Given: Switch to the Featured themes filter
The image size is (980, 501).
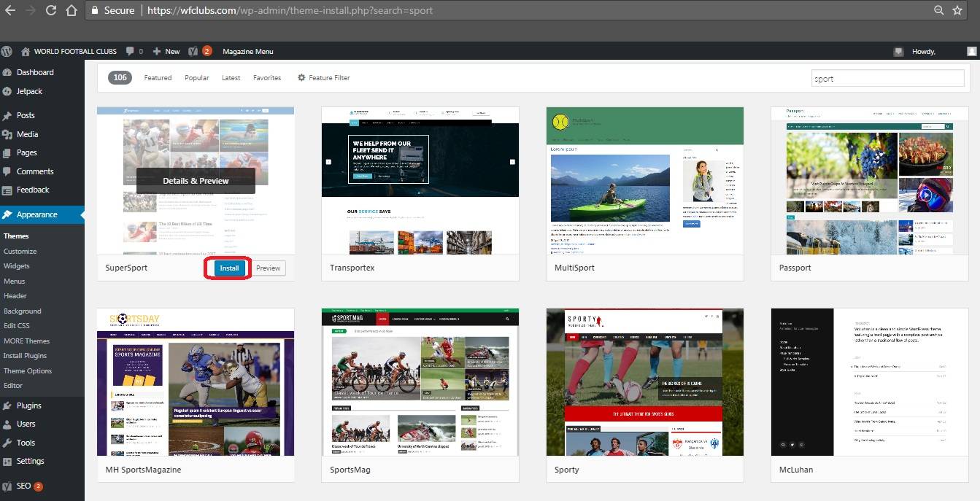Looking at the screenshot, I should (158, 78).
